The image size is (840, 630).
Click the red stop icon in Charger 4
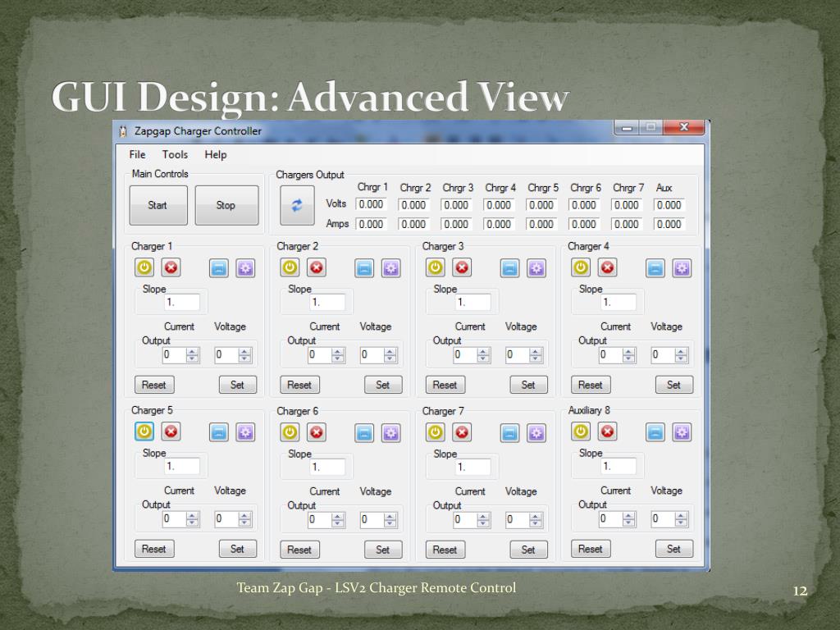click(x=608, y=267)
